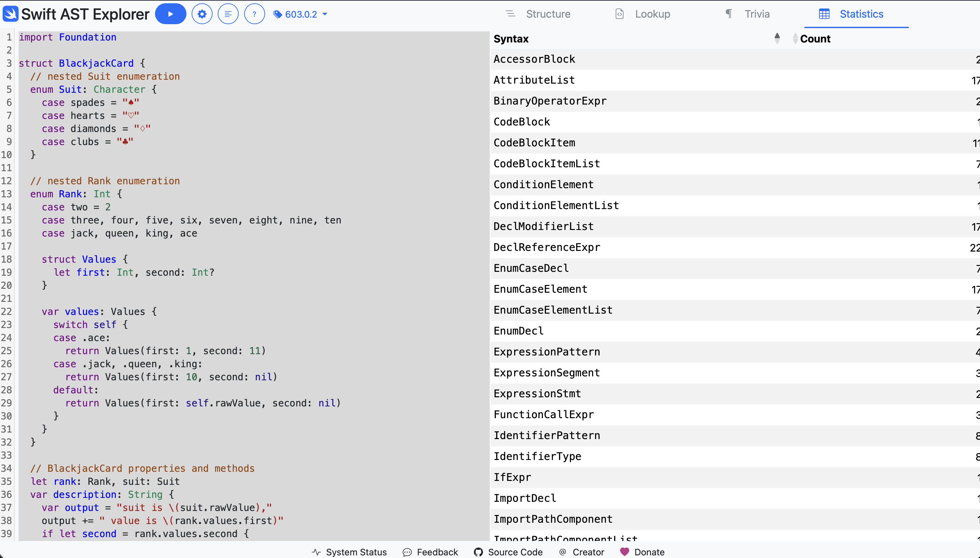This screenshot has width=980, height=558.
Task: Click the Lookup tab file-code icon
Action: coord(620,14)
